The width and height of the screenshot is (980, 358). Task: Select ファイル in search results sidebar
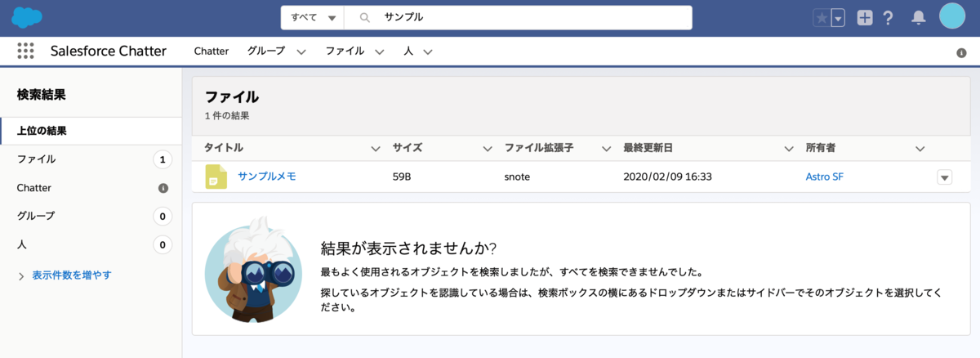click(91, 159)
